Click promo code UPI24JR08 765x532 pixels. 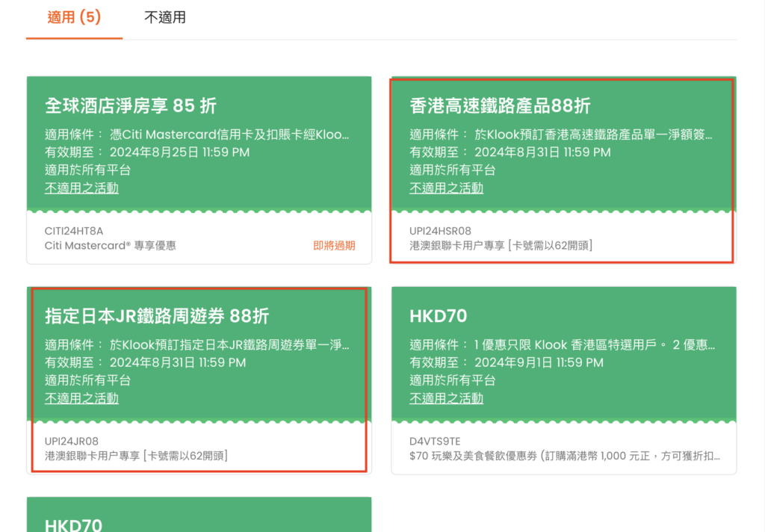[x=71, y=442]
